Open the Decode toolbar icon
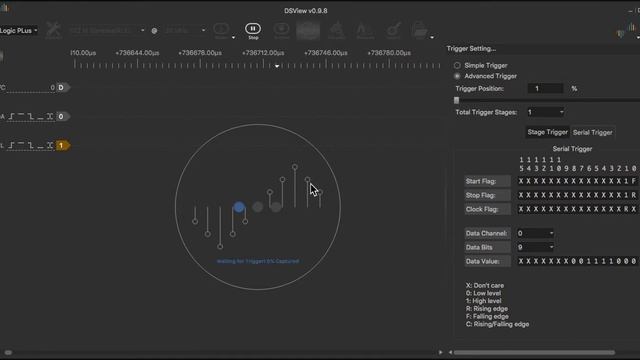The width and height of the screenshot is (640, 360). (336, 31)
